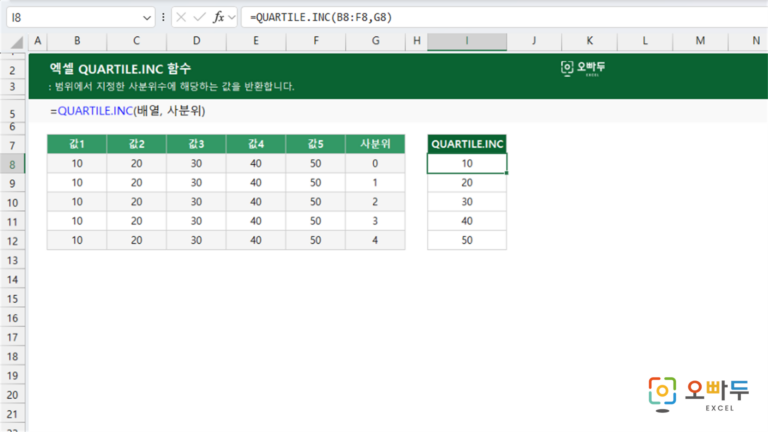Image resolution: width=768 pixels, height=432 pixels.
Task: Click the title 엑셀 QUARTILE.INC 함수
Action: click(x=120, y=69)
